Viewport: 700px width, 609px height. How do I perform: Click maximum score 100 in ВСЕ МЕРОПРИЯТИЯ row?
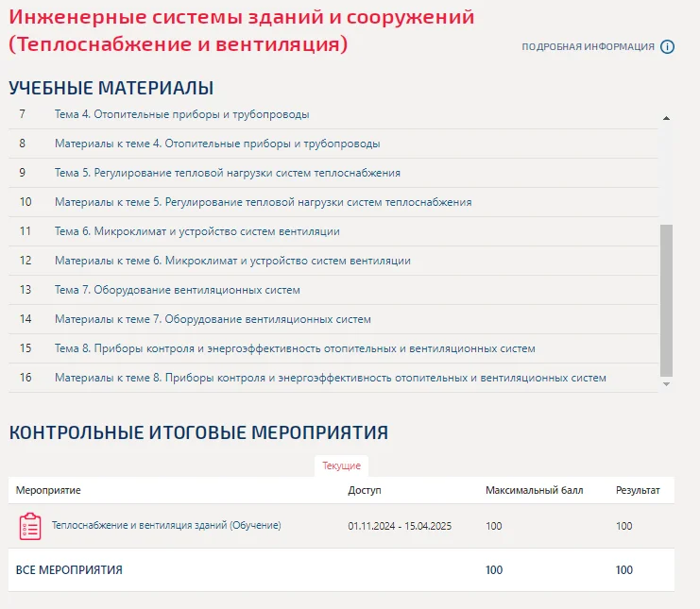[494, 570]
